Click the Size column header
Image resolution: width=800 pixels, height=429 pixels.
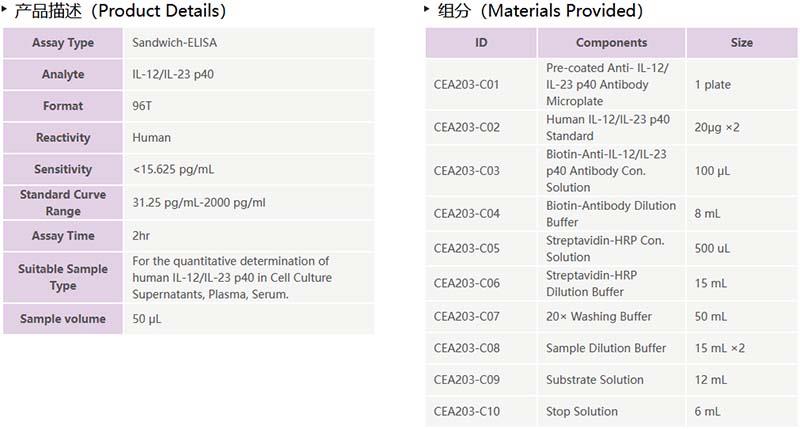(741, 43)
